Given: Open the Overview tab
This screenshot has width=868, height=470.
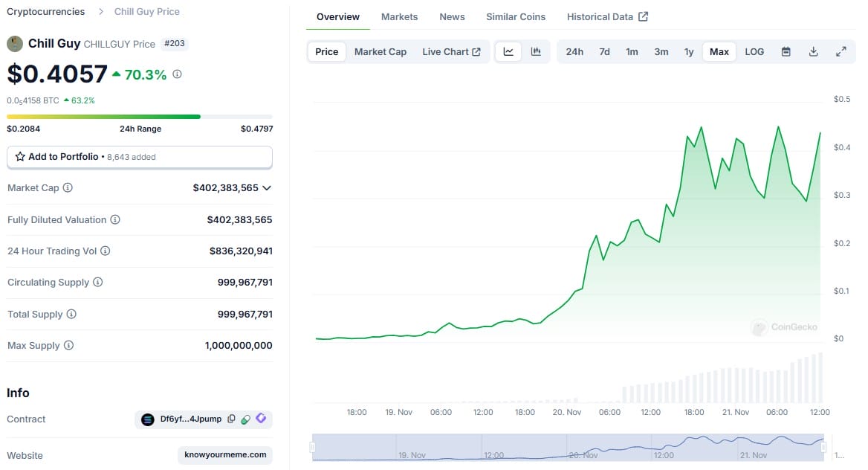Looking at the screenshot, I should (x=337, y=16).
